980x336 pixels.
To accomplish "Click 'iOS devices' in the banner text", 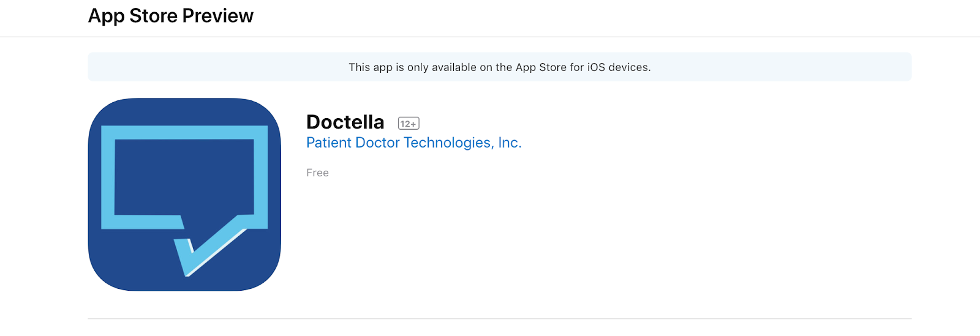I will tap(619, 67).
